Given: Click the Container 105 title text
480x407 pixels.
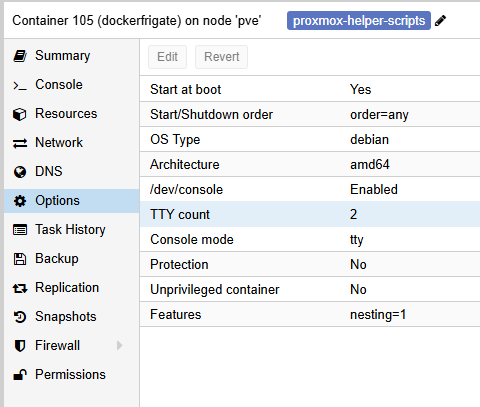Looking at the screenshot, I should (x=137, y=21).
